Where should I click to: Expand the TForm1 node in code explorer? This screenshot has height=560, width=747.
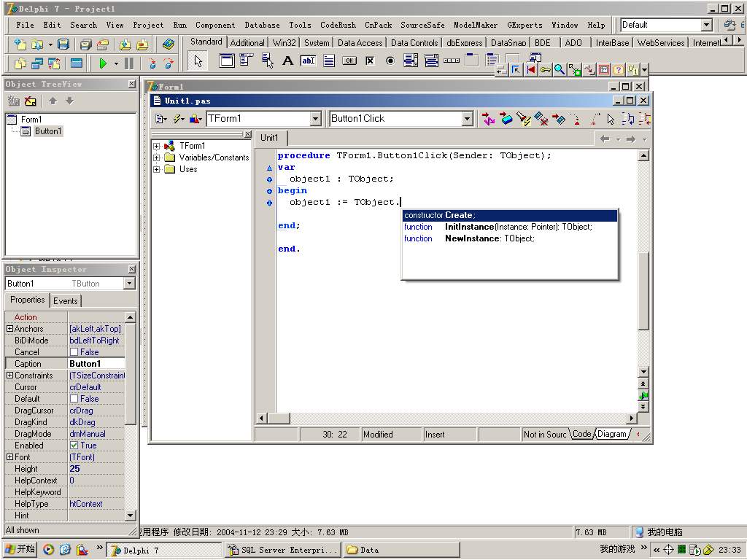click(157, 146)
